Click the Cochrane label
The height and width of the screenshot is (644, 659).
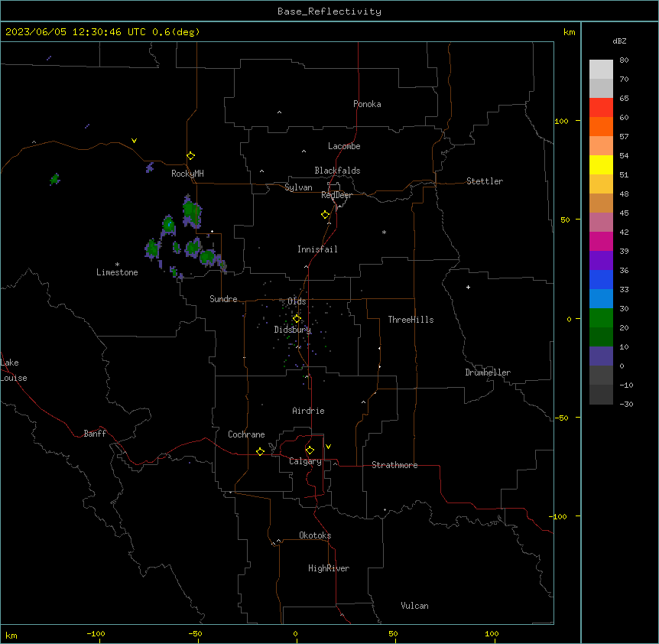[x=246, y=434]
